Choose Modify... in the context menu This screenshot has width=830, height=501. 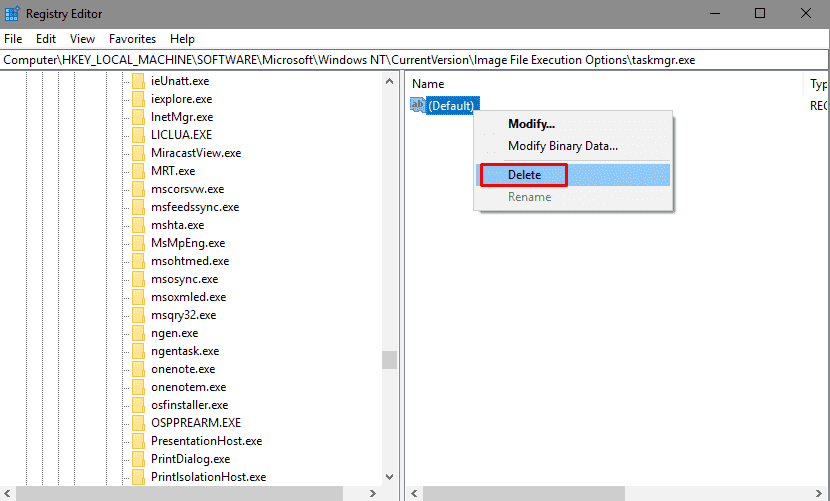[x=574, y=124]
